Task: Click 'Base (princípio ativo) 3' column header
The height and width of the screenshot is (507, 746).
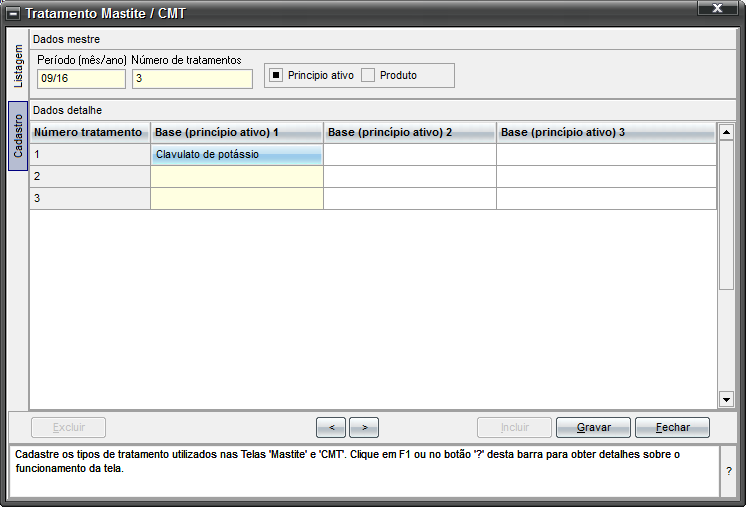Action: (606, 132)
